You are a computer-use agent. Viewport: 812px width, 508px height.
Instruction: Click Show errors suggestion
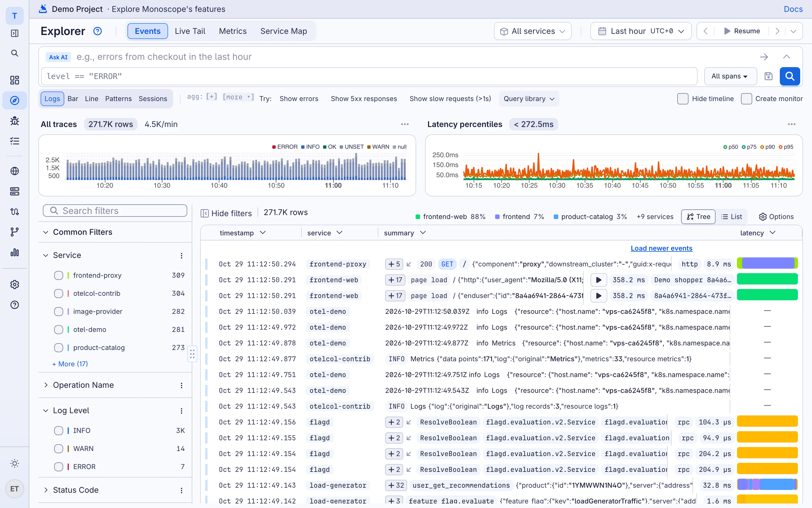[299, 99]
